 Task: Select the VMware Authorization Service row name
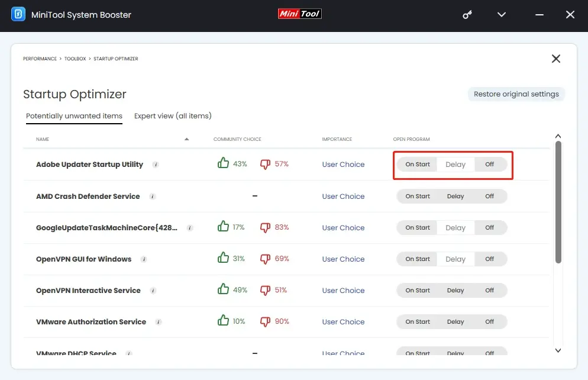[x=91, y=322]
